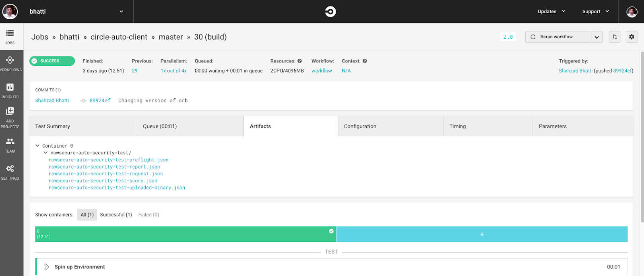Click the green container 0 progress bar
The width and height of the screenshot is (644, 276).
point(185,234)
